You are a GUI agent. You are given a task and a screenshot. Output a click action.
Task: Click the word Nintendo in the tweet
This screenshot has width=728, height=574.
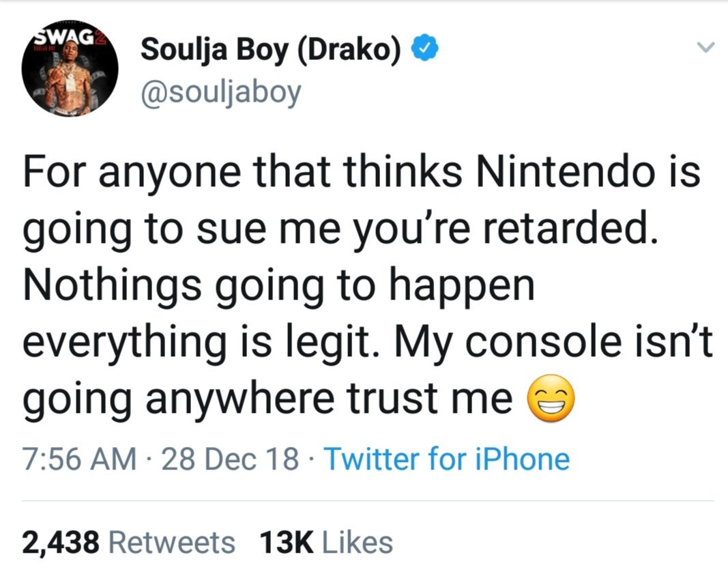click(x=562, y=171)
